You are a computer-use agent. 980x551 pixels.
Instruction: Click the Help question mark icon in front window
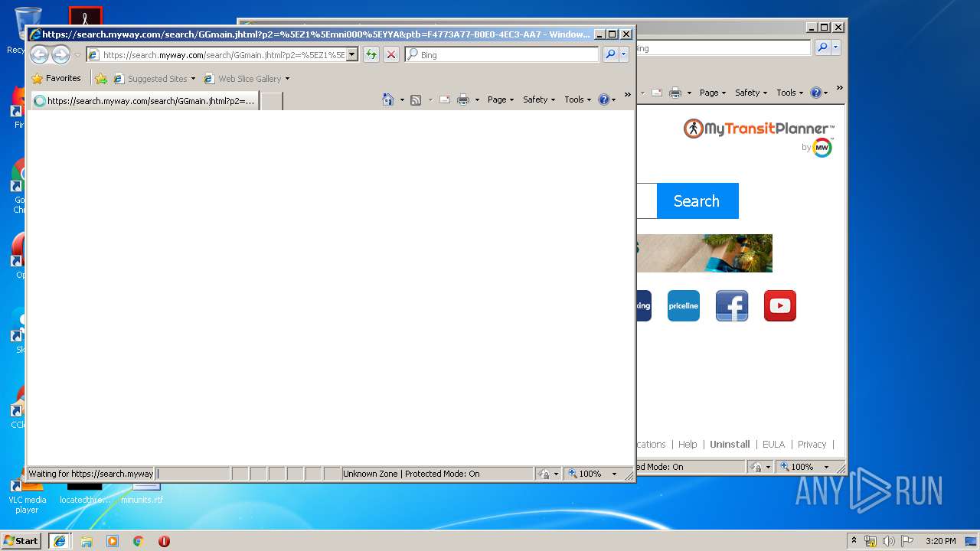[x=603, y=99]
